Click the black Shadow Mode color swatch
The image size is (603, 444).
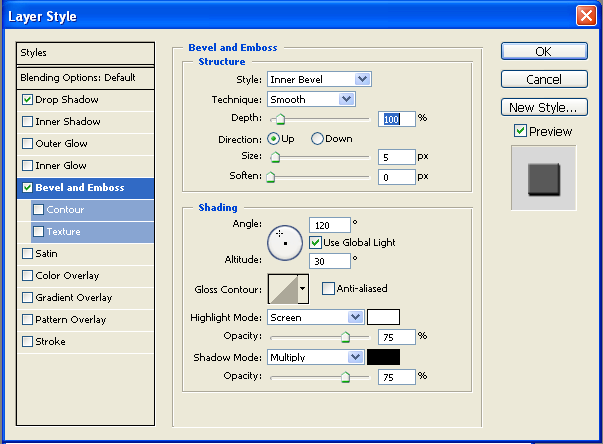pyautogui.click(x=383, y=357)
